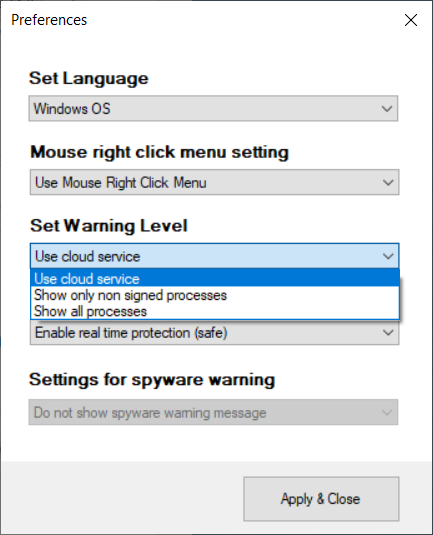The height and width of the screenshot is (535, 433).
Task: Click the chevron on the mouse right click setting
Action: [388, 183]
